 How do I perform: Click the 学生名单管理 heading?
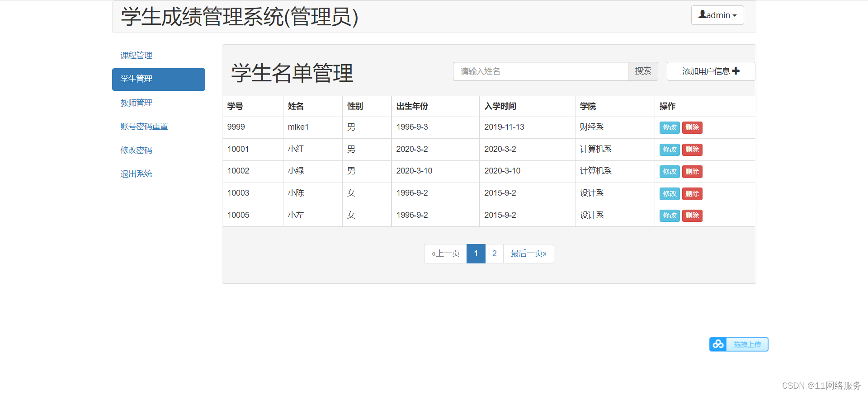click(x=292, y=73)
